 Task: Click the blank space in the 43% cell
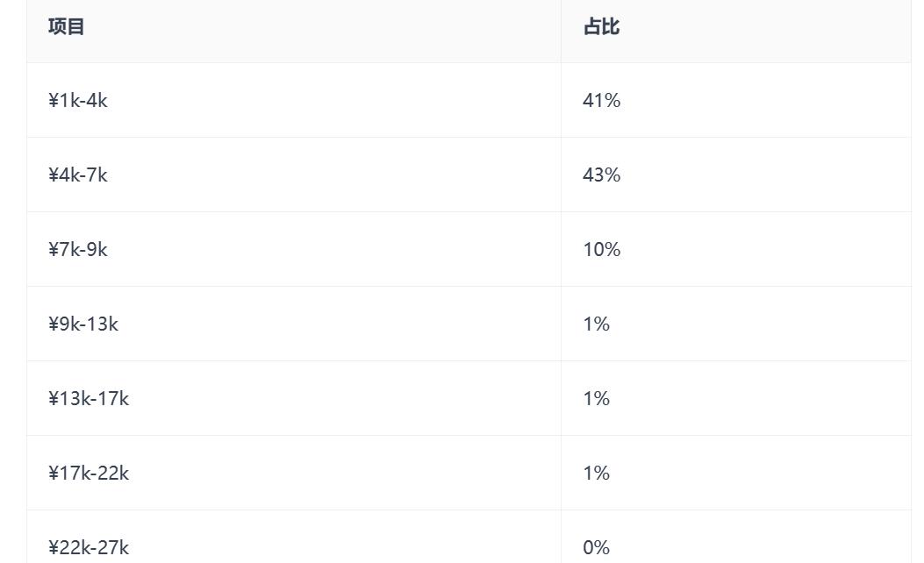pos(766,175)
